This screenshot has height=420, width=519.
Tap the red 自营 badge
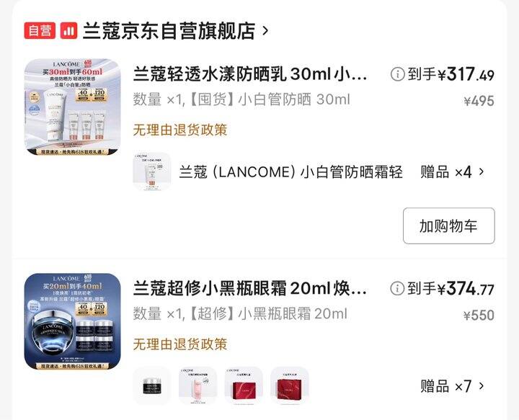[x=40, y=31]
